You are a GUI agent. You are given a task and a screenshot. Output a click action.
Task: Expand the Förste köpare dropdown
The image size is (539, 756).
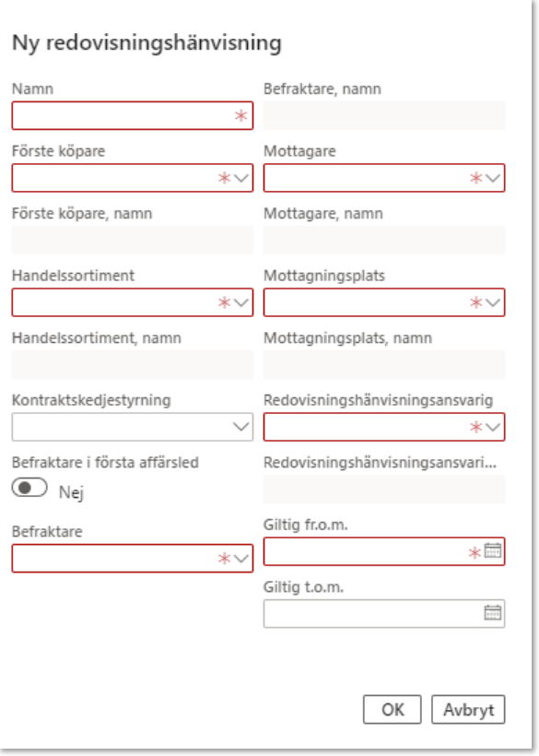pos(240,178)
